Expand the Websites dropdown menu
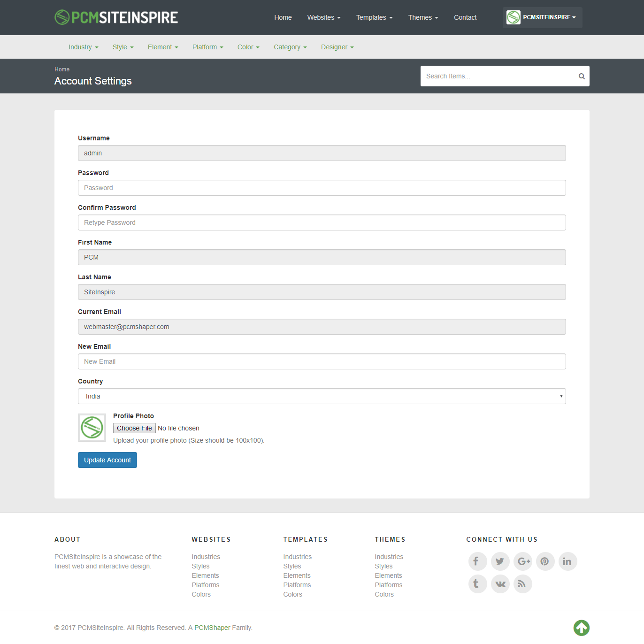 click(x=324, y=17)
